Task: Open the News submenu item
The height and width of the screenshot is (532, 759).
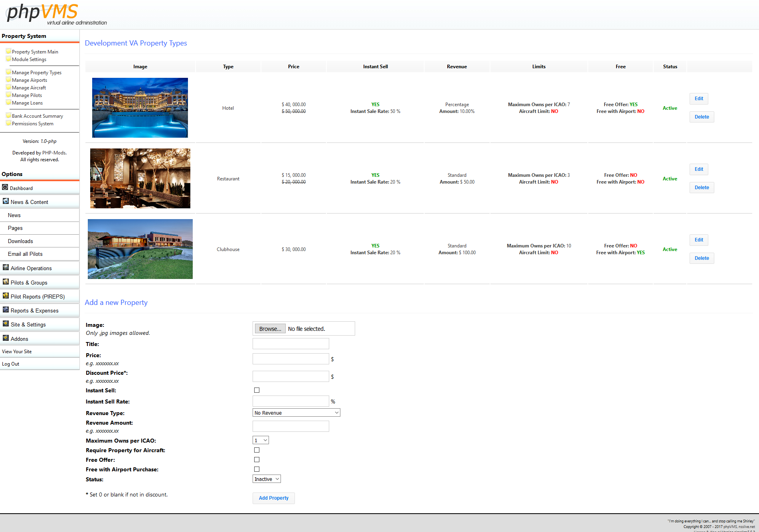Action: [40, 215]
